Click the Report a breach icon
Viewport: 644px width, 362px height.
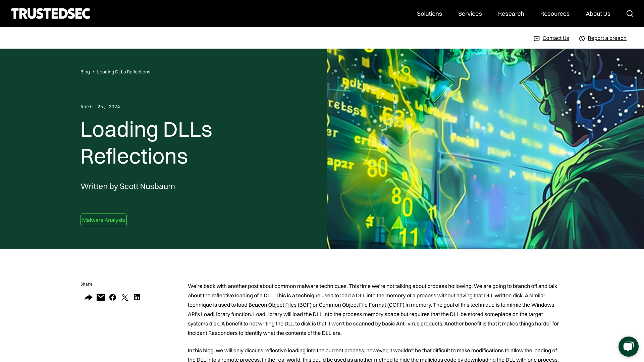click(x=582, y=38)
